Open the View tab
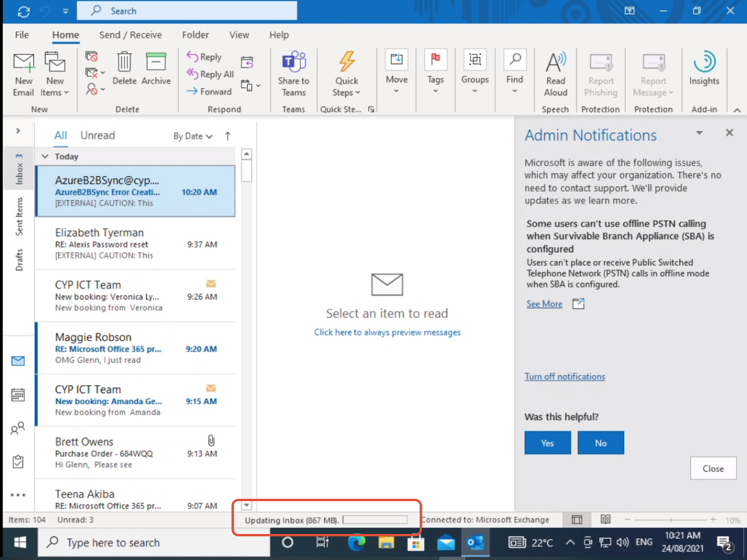The width and height of the screenshot is (747, 560). (x=239, y=35)
